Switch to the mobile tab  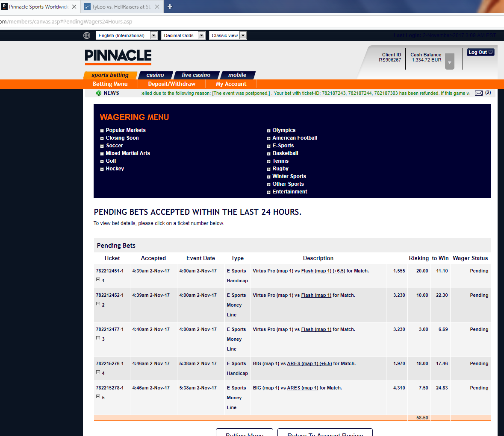coord(237,75)
